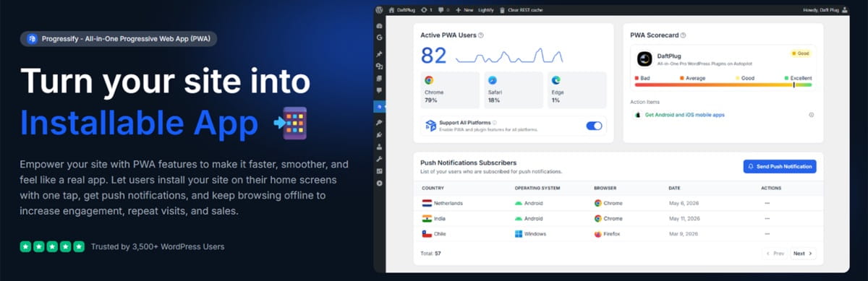The width and height of the screenshot is (868, 281).
Task: Go to Next page of subscribers
Action: pos(802,254)
